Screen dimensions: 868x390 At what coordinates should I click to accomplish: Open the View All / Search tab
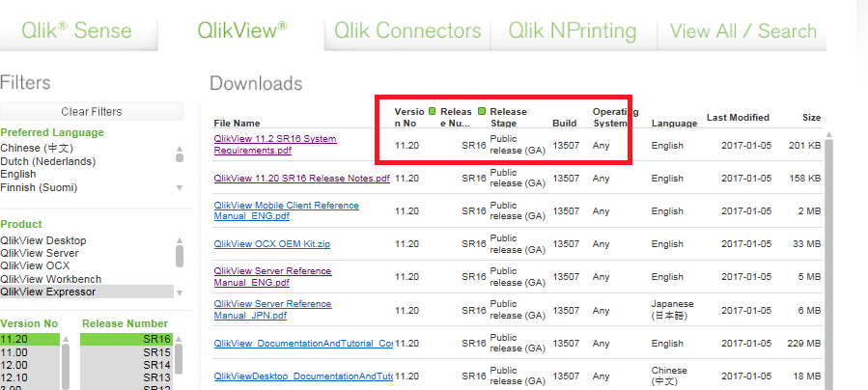(x=742, y=31)
